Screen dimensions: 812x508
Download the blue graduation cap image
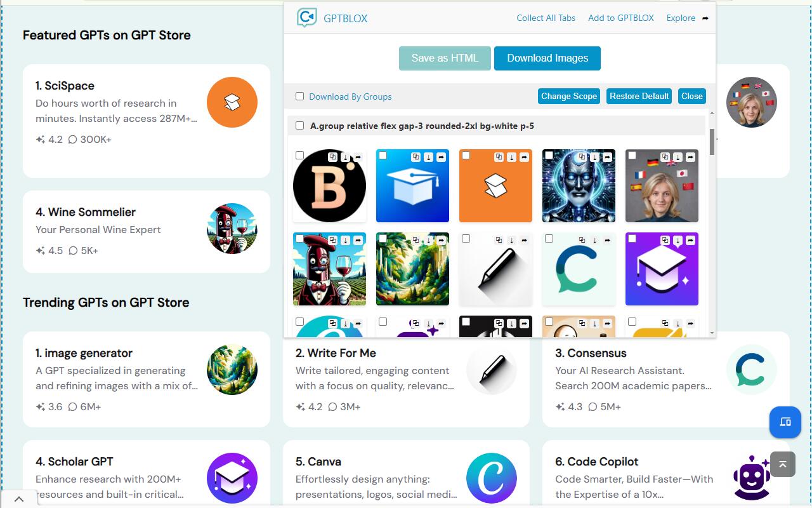coord(428,157)
